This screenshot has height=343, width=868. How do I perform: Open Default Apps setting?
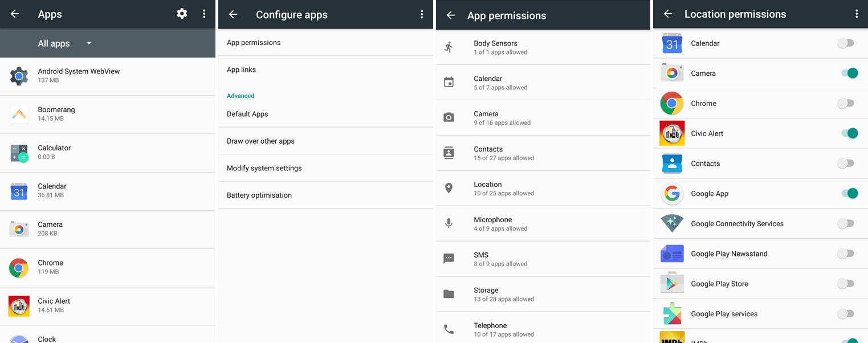pos(325,114)
